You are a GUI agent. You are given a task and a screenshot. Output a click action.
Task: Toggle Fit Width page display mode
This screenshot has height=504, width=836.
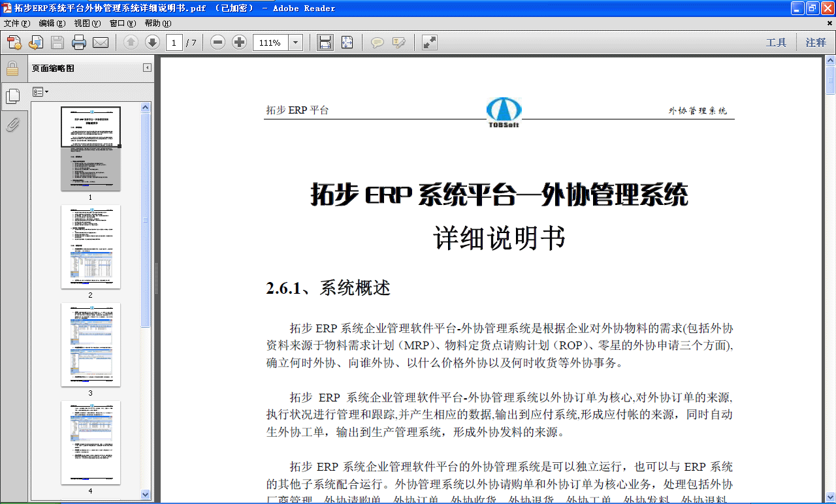pos(325,42)
